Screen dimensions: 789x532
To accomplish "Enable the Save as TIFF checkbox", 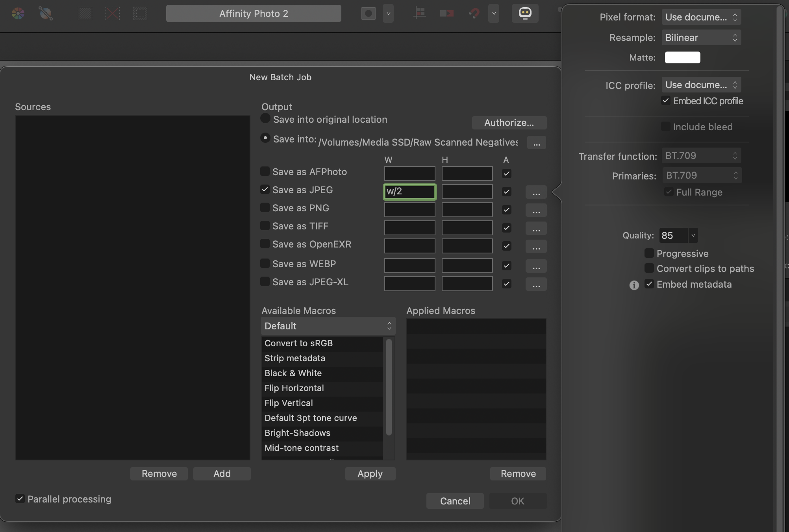I will [265, 225].
